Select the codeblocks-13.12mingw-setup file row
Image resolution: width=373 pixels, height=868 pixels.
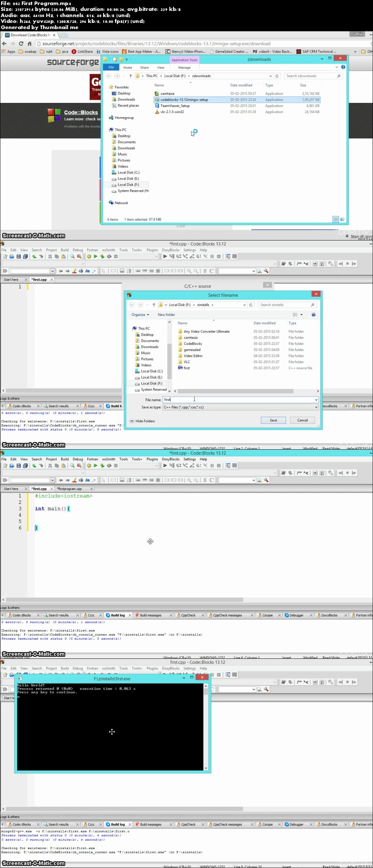237,100
